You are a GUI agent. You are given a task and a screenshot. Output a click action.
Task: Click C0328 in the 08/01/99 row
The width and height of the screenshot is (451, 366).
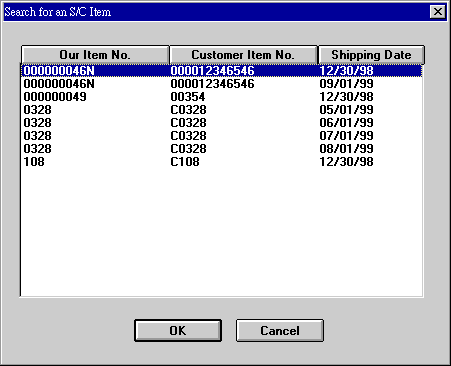(188, 149)
